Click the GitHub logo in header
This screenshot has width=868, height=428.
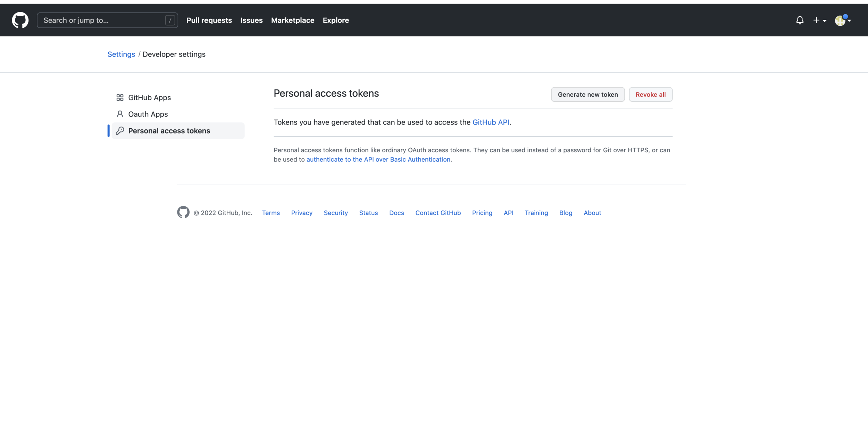tap(20, 20)
